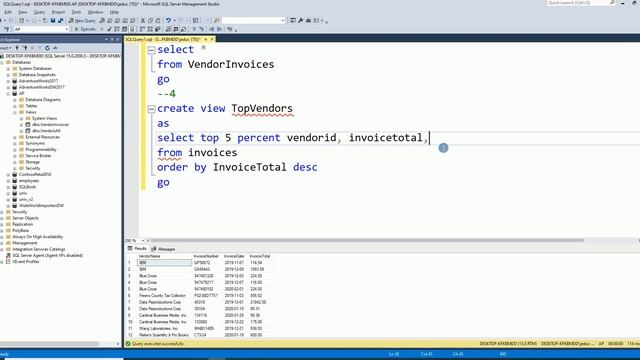Click the Paste icon in the toolbar
This screenshot has width=640, height=360.
158,20
